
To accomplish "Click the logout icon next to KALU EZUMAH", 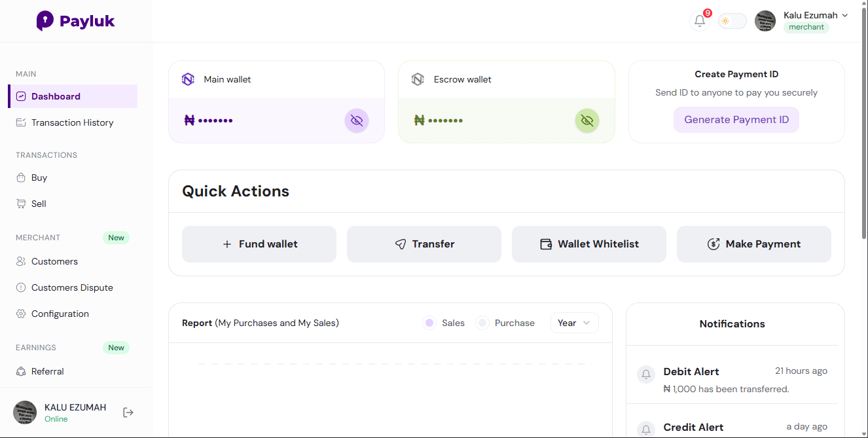I will click(x=128, y=412).
